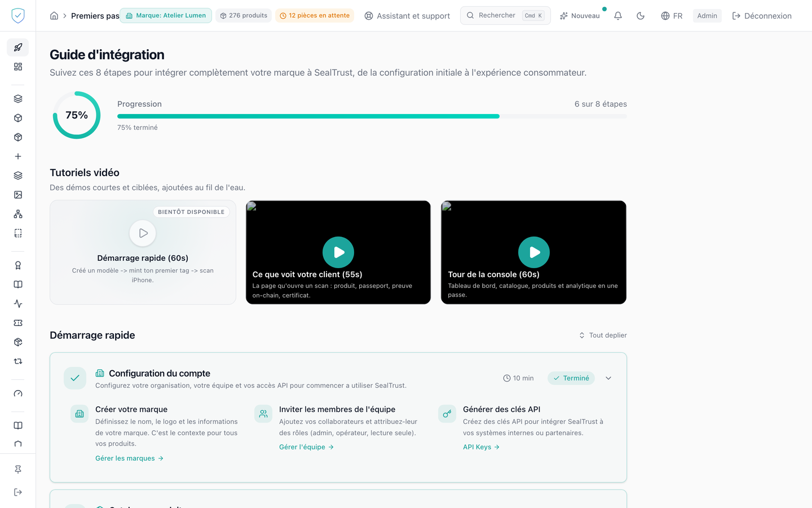The height and width of the screenshot is (508, 812).
Task: Follow the API Keys link
Action: [x=481, y=447]
